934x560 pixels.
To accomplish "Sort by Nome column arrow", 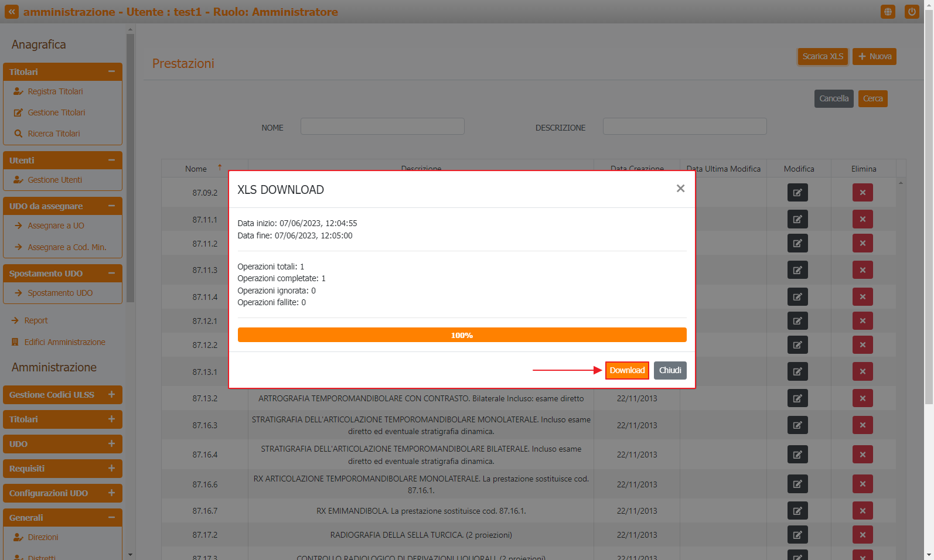I will point(220,168).
